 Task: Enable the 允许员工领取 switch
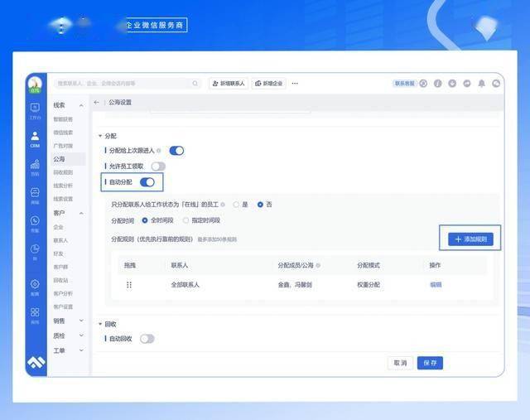(157, 167)
